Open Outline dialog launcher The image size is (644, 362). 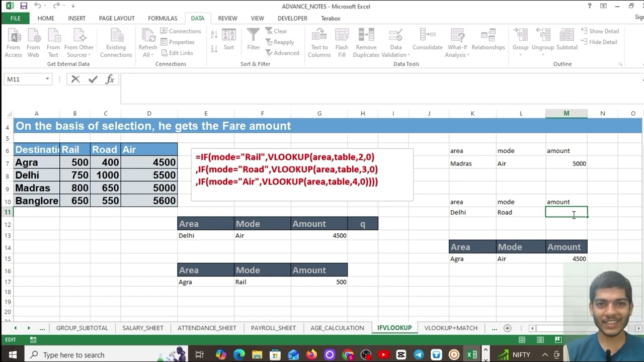click(x=621, y=64)
